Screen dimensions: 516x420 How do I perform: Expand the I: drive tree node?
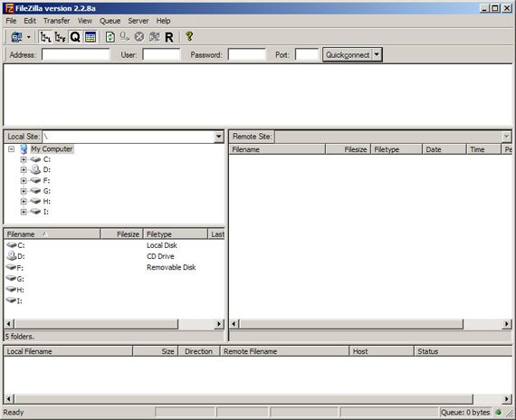(24, 212)
